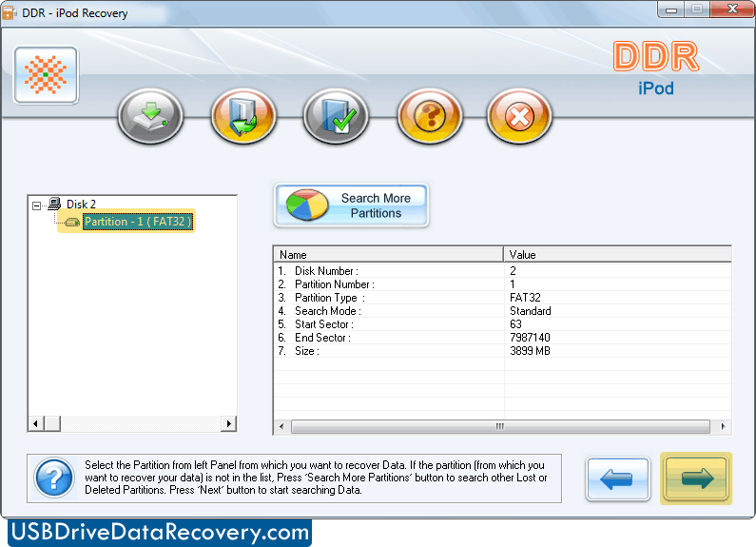Viewport: 756px width, 547px height.
Task: Click the partition drive icon in tree
Action: (x=72, y=222)
